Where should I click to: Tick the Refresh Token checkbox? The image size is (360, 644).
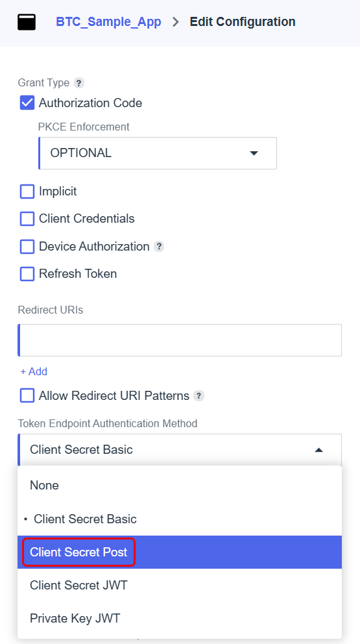tap(27, 274)
